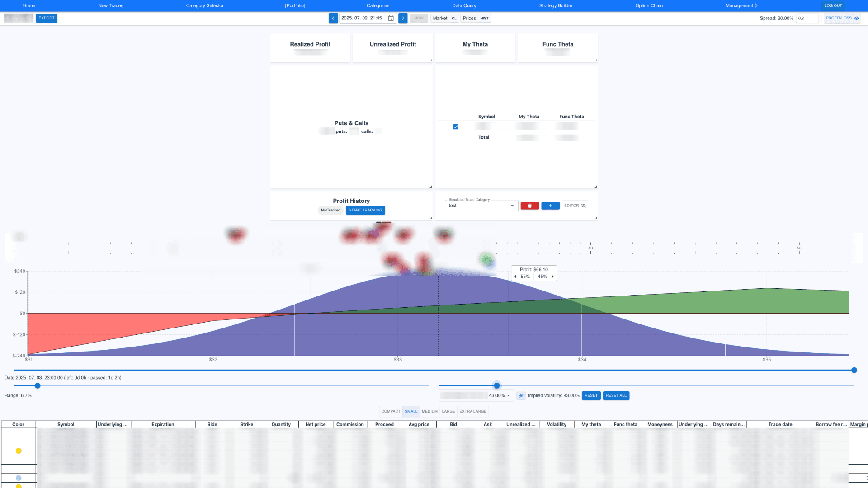This screenshot has height=488, width=868.
Task: Click the spread value input field
Action: (x=807, y=18)
